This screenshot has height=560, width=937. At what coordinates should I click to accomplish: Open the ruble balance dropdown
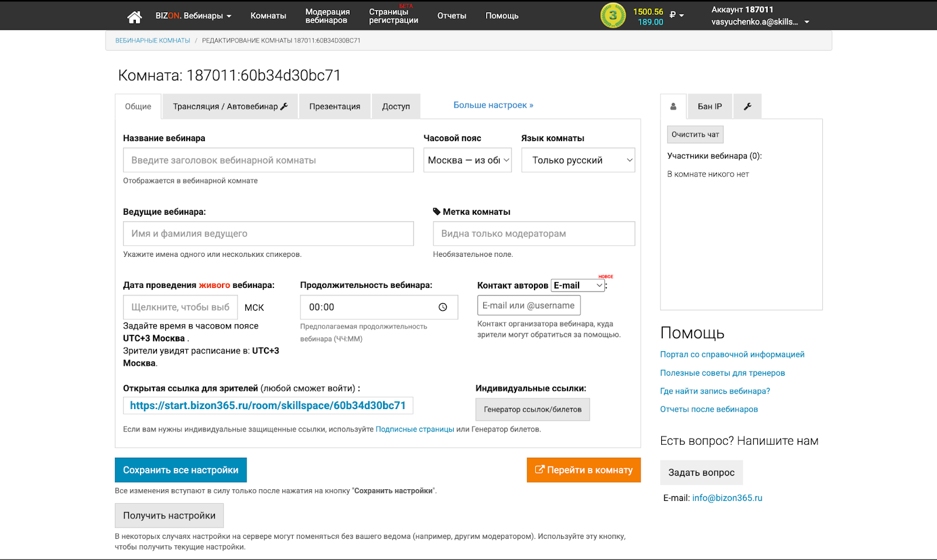point(677,15)
